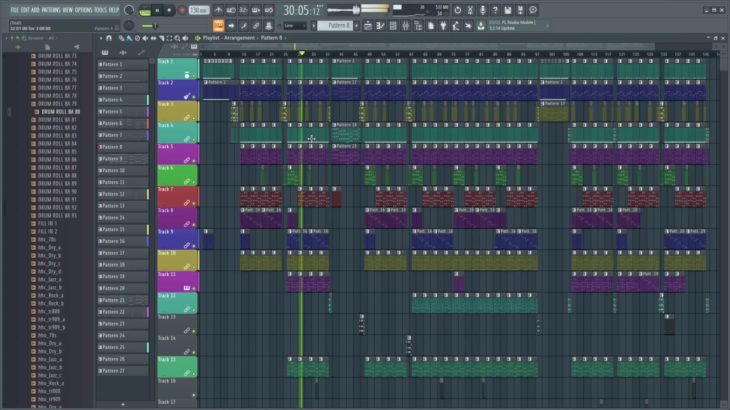Select the Paint brush tool in playlist
Screen dimensions: 730x410
(129, 38)
